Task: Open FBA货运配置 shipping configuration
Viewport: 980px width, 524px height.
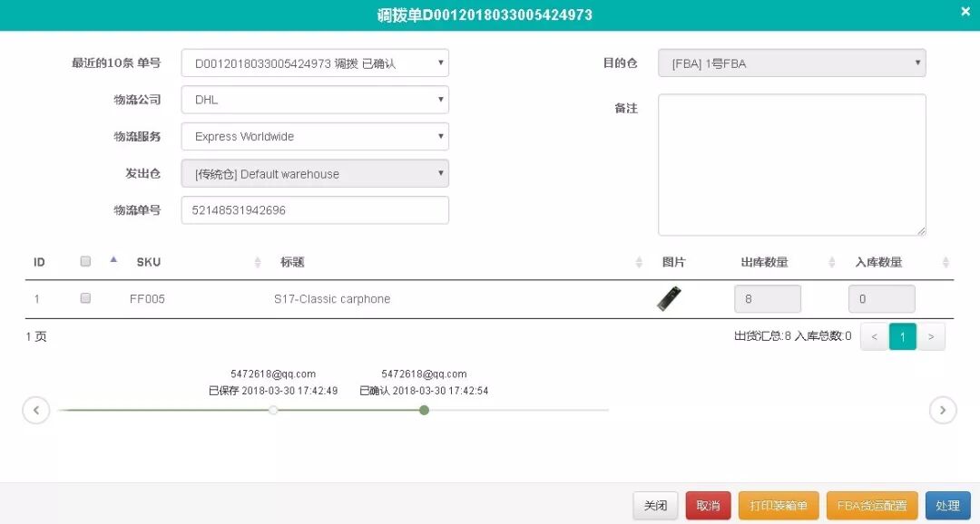Action: click(872, 505)
